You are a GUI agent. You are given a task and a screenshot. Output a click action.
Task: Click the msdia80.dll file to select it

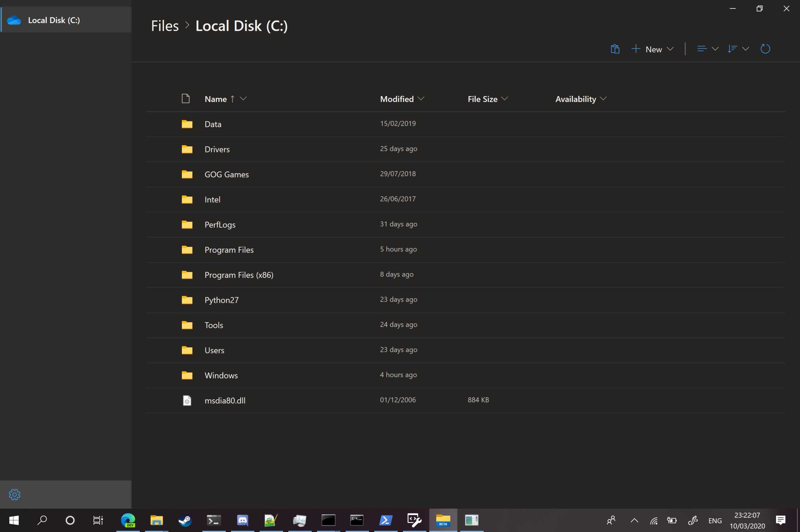point(225,400)
